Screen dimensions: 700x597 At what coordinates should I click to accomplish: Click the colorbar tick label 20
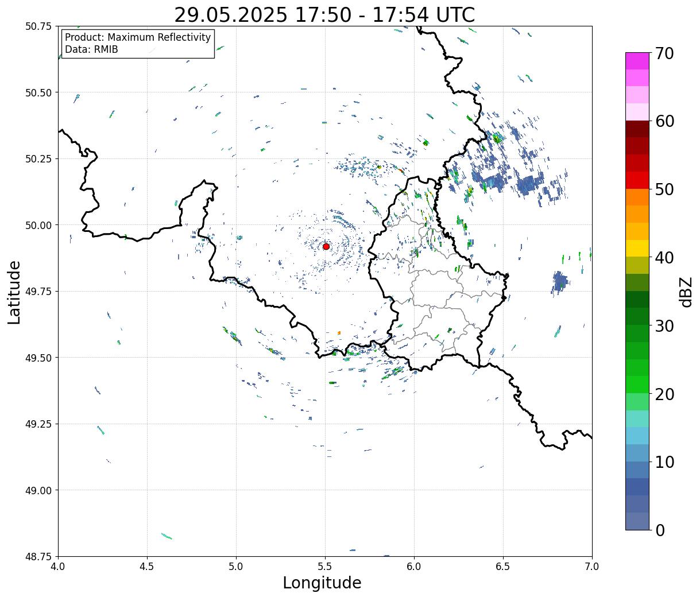664,394
